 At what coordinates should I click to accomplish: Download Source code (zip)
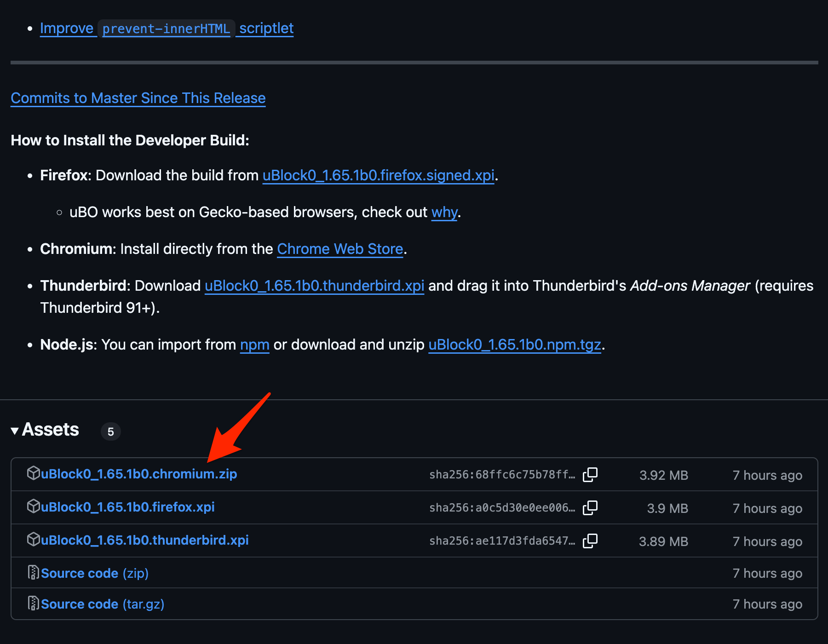(x=94, y=573)
